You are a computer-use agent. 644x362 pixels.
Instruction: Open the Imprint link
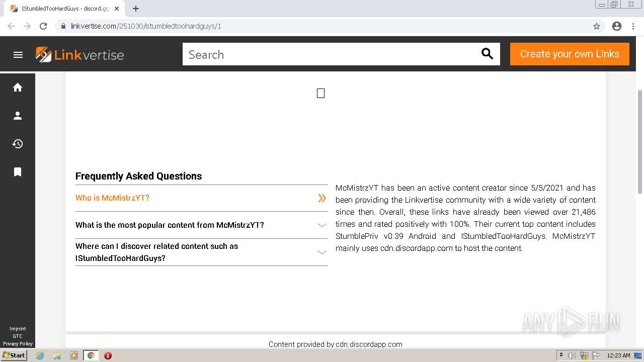pos(18,329)
